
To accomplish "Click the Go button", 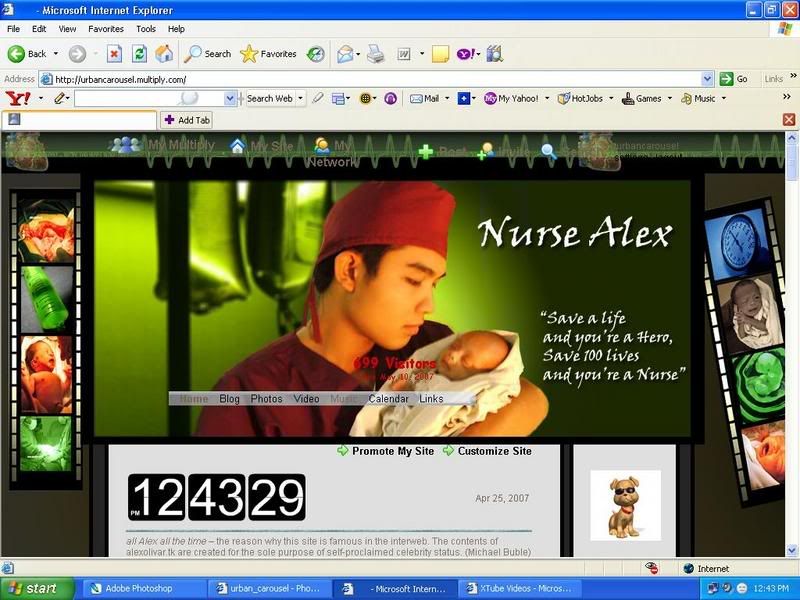I will click(734, 79).
